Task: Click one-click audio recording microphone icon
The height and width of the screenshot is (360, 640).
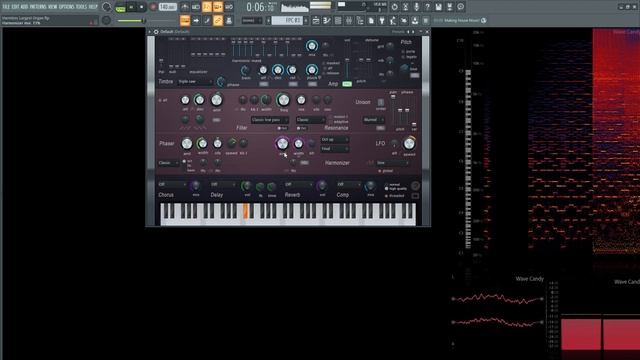Action: tap(416, 7)
